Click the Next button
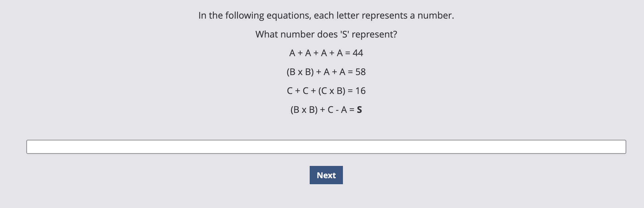Image resolution: width=644 pixels, height=208 pixels. point(326,175)
